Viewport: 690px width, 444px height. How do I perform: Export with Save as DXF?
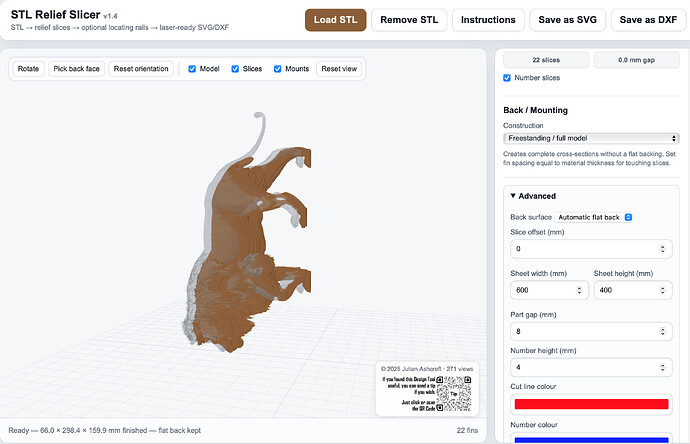coord(648,20)
